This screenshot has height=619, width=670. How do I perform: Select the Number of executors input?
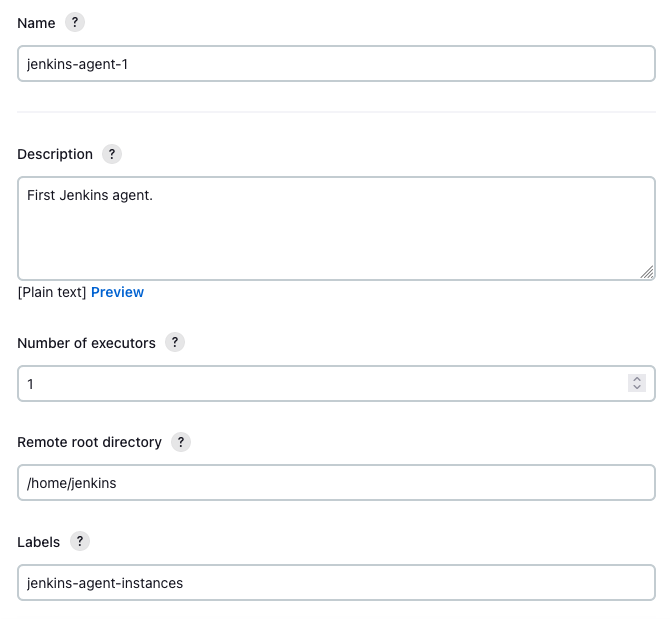pyautogui.click(x=320, y=384)
